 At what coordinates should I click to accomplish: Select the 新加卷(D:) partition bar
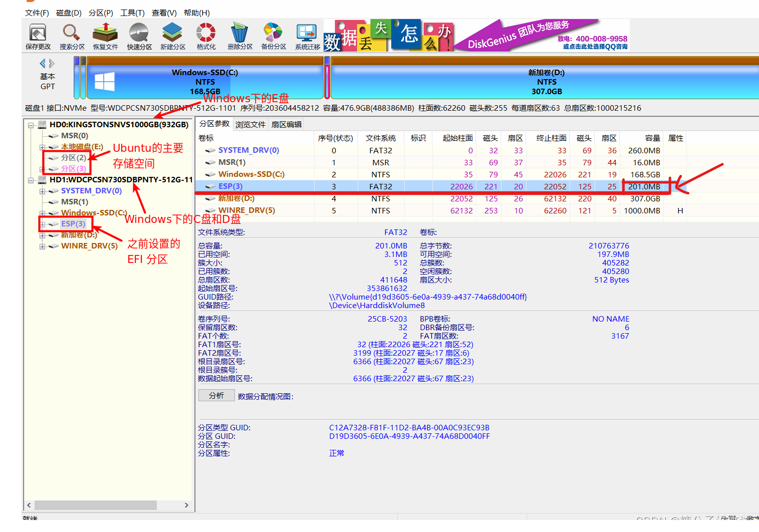tap(546, 80)
